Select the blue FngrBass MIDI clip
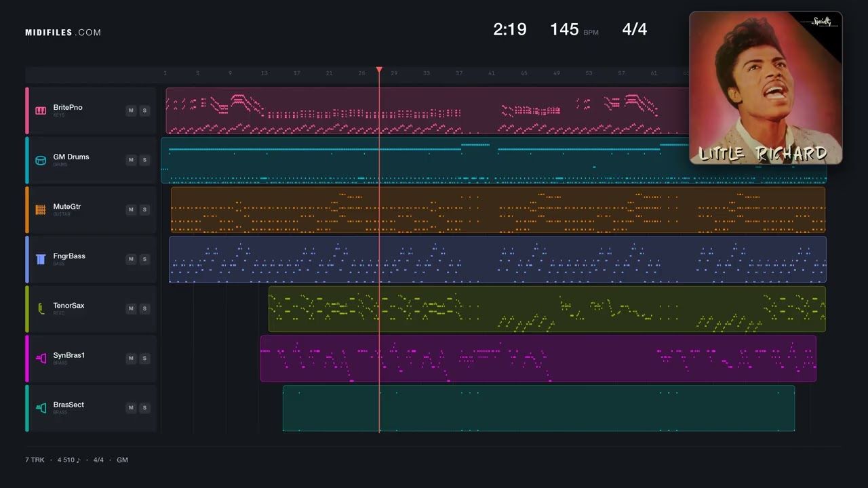 (x=498, y=259)
